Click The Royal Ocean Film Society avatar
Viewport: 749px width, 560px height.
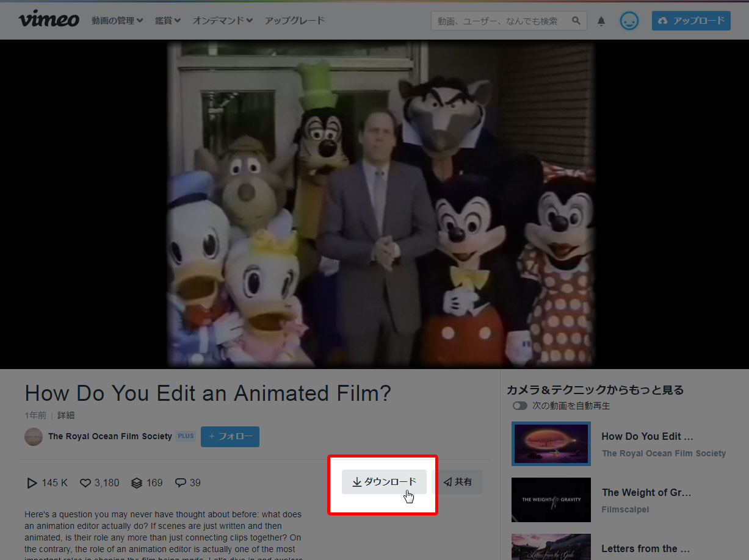(x=34, y=437)
